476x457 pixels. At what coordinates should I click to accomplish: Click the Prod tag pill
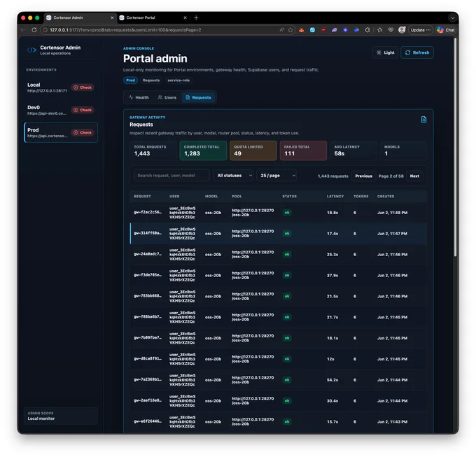(130, 80)
